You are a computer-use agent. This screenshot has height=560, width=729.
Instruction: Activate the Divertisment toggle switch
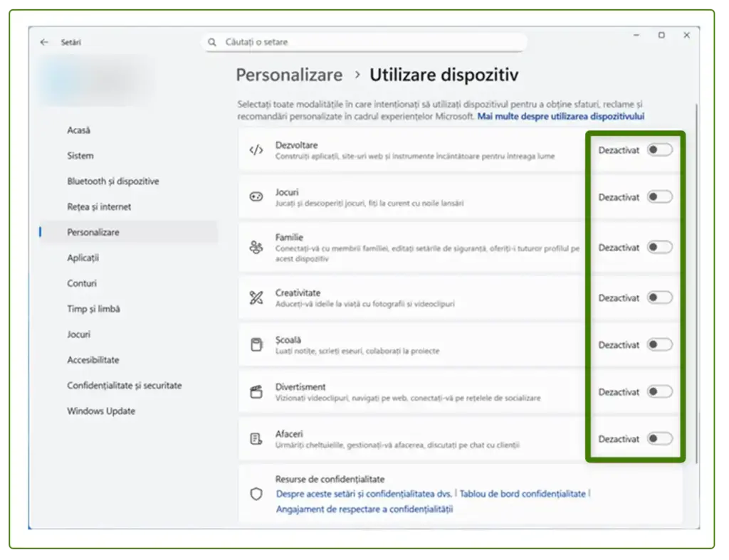click(x=659, y=391)
